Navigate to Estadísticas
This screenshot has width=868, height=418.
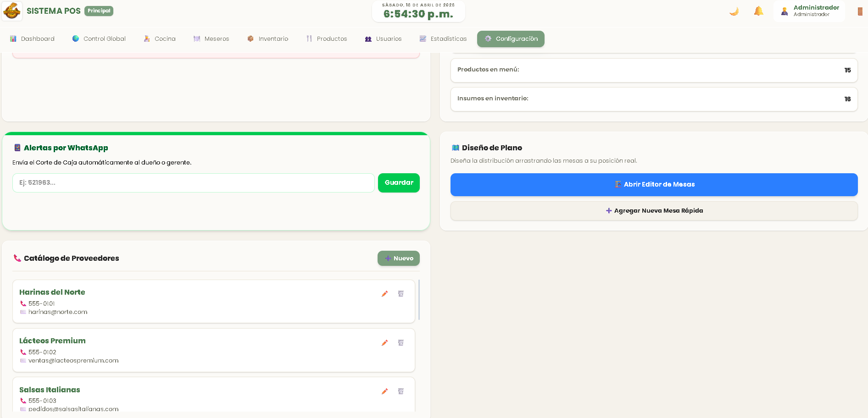(x=442, y=39)
